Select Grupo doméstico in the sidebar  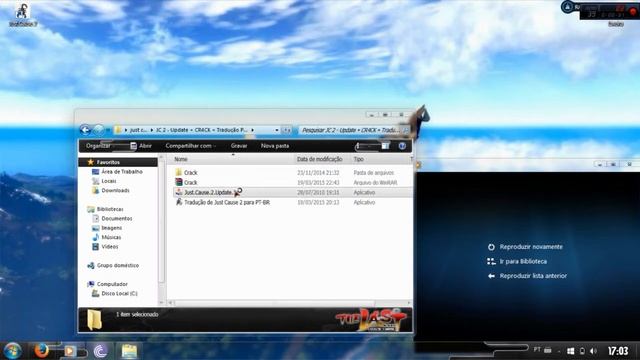113,265
